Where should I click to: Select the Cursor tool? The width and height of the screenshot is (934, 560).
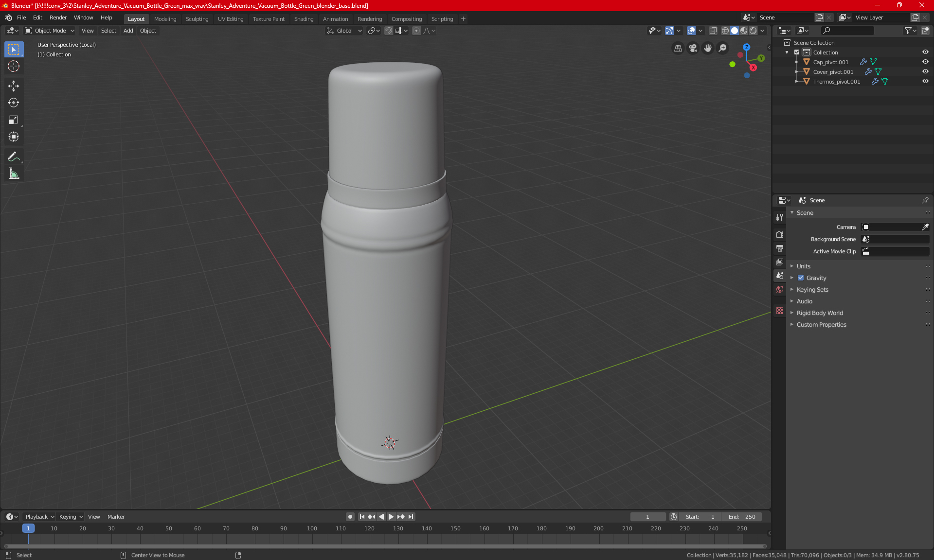click(x=14, y=67)
